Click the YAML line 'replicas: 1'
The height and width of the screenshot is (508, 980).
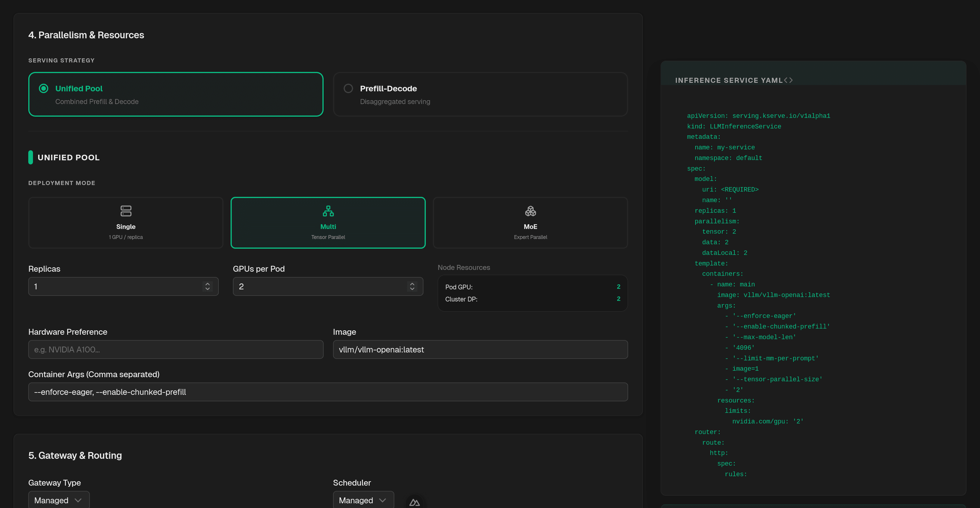[715, 211]
